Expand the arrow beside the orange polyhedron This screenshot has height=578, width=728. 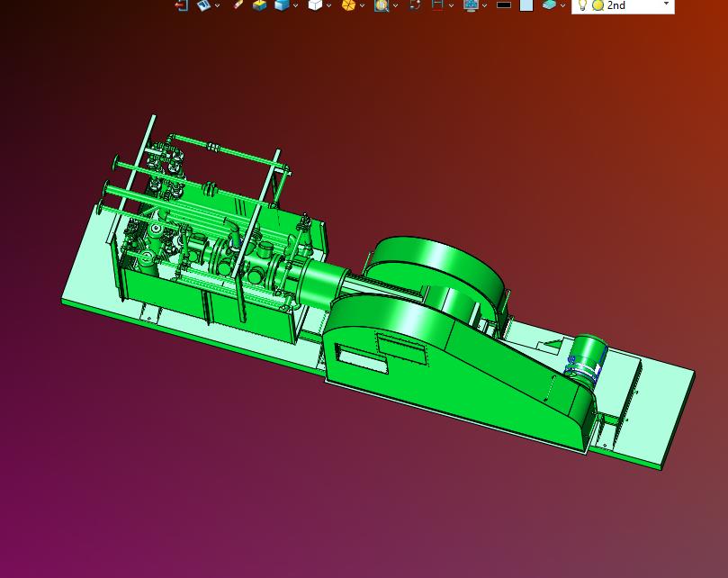pyautogui.click(x=362, y=5)
